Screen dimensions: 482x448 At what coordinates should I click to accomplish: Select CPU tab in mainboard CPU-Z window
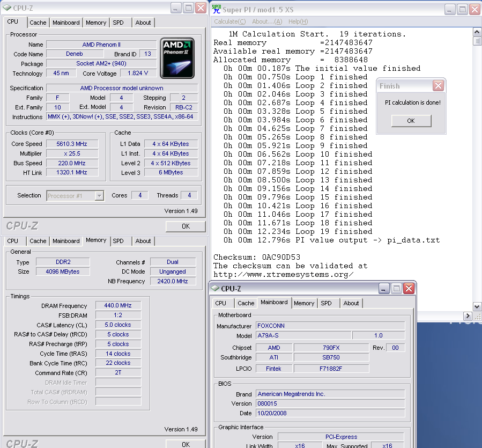(x=220, y=303)
